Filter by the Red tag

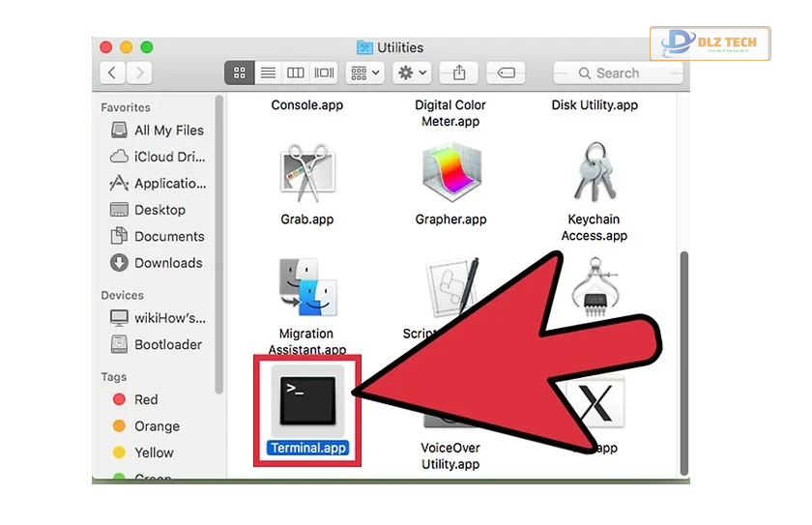pyautogui.click(x=135, y=399)
